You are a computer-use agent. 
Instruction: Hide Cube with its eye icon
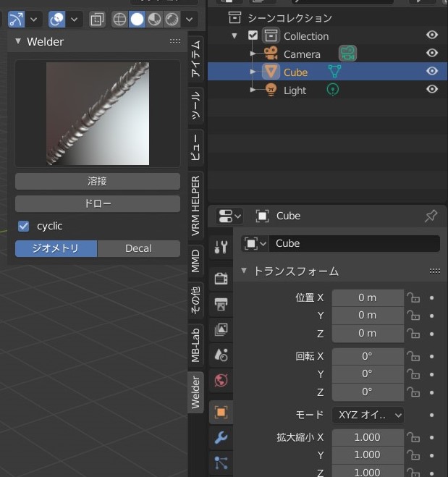point(432,71)
